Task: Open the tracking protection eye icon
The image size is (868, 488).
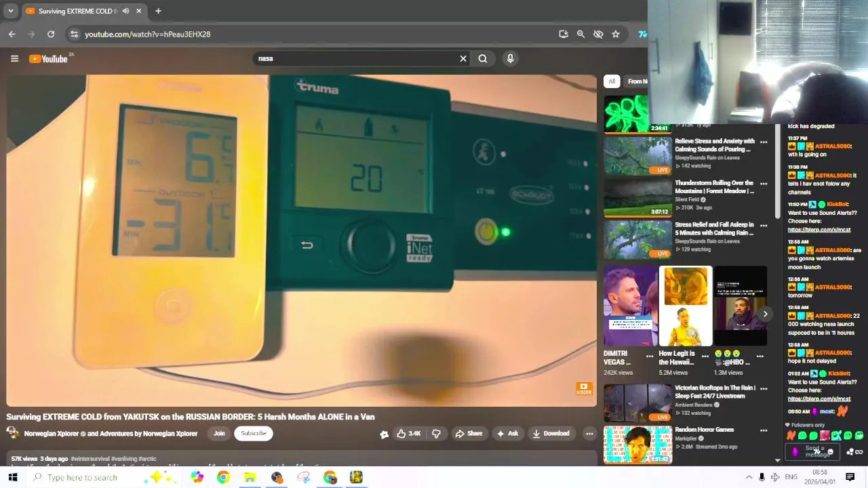Action: click(x=598, y=34)
